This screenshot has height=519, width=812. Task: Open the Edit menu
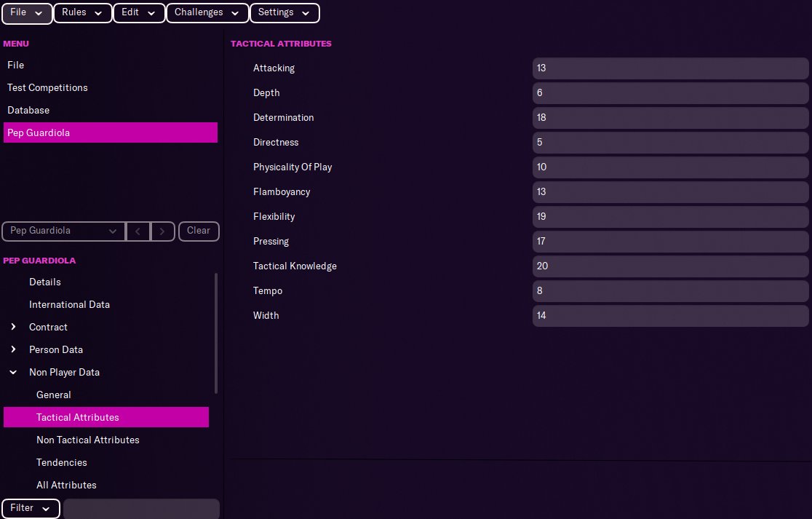(139, 13)
